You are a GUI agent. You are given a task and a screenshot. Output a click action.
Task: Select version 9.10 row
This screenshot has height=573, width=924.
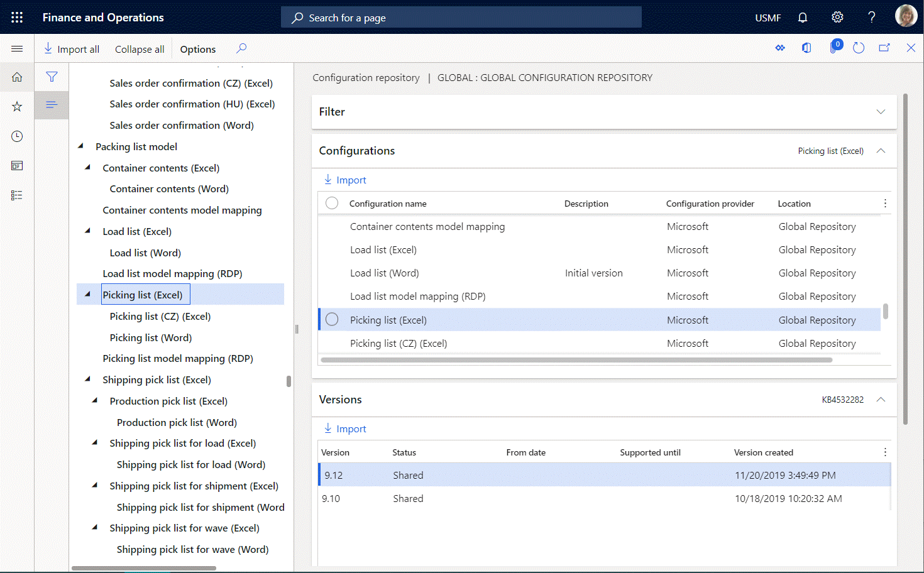(x=604, y=498)
